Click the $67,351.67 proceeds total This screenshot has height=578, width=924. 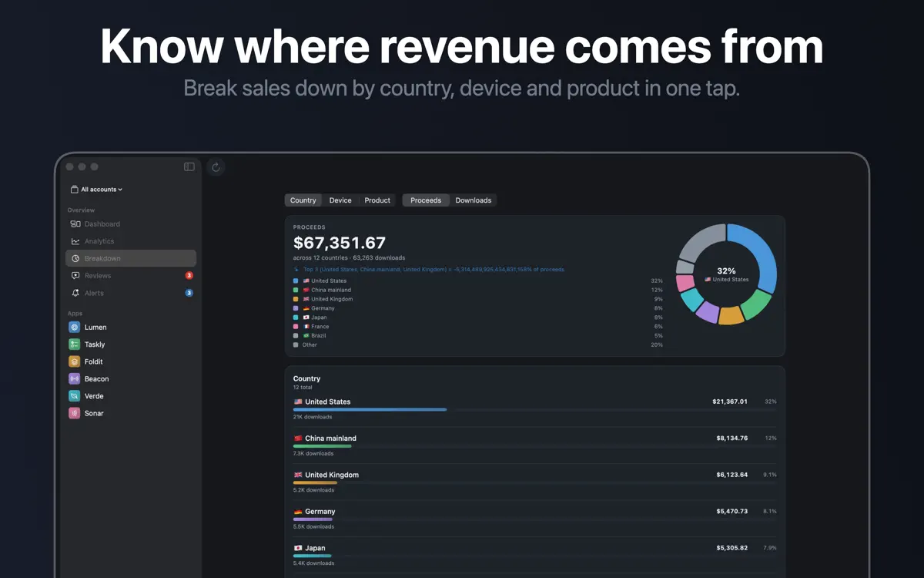tap(340, 244)
